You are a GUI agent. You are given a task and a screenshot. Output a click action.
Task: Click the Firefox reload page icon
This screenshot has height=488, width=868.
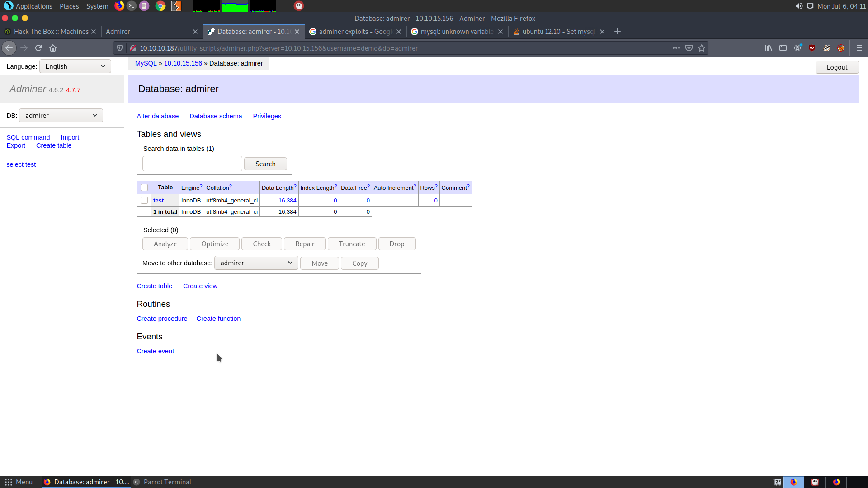coord(38,48)
